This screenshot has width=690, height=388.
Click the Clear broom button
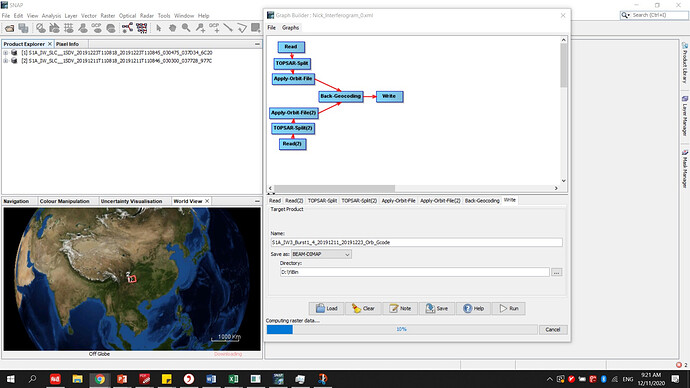pyautogui.click(x=363, y=308)
